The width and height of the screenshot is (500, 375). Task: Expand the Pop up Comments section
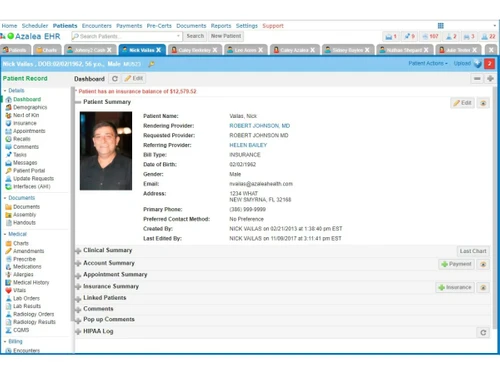pyautogui.click(x=78, y=320)
